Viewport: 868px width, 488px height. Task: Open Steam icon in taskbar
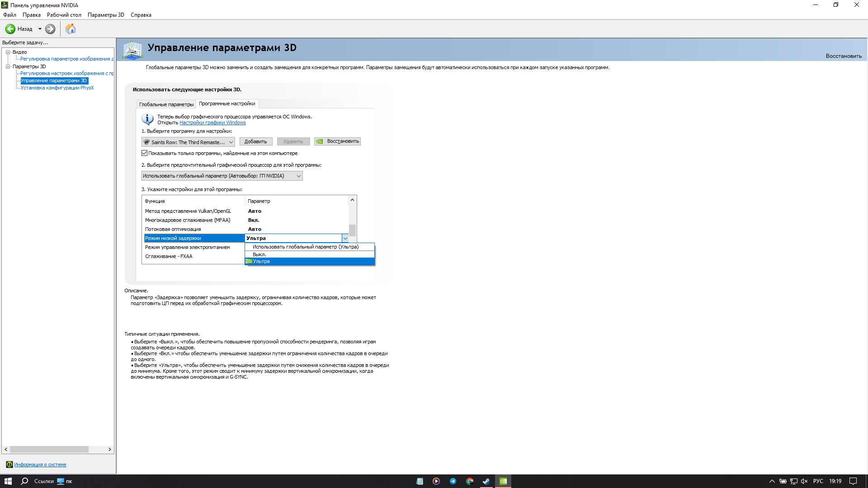pos(486,481)
